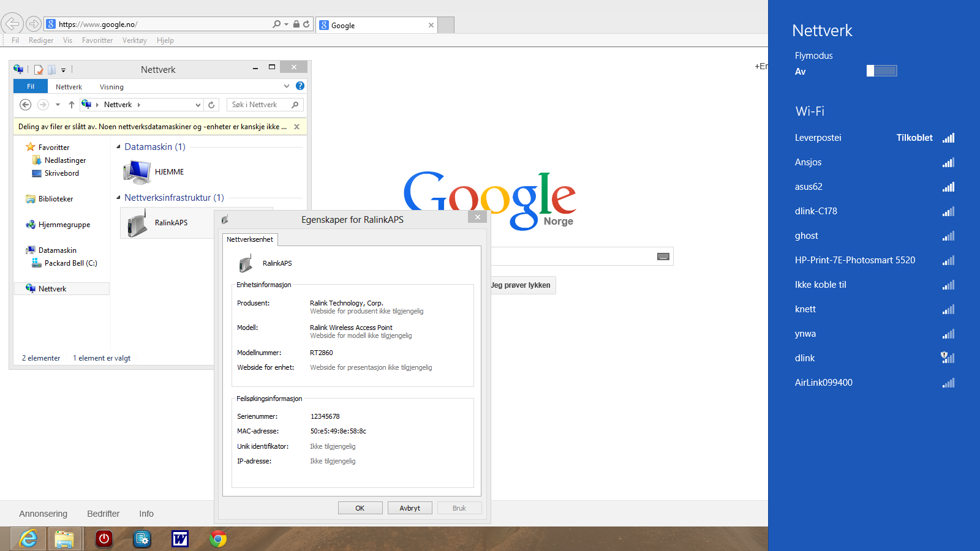Image resolution: width=980 pixels, height=551 pixels.
Task: Collapse the Datamaskin (1) group
Action: pos(118,147)
